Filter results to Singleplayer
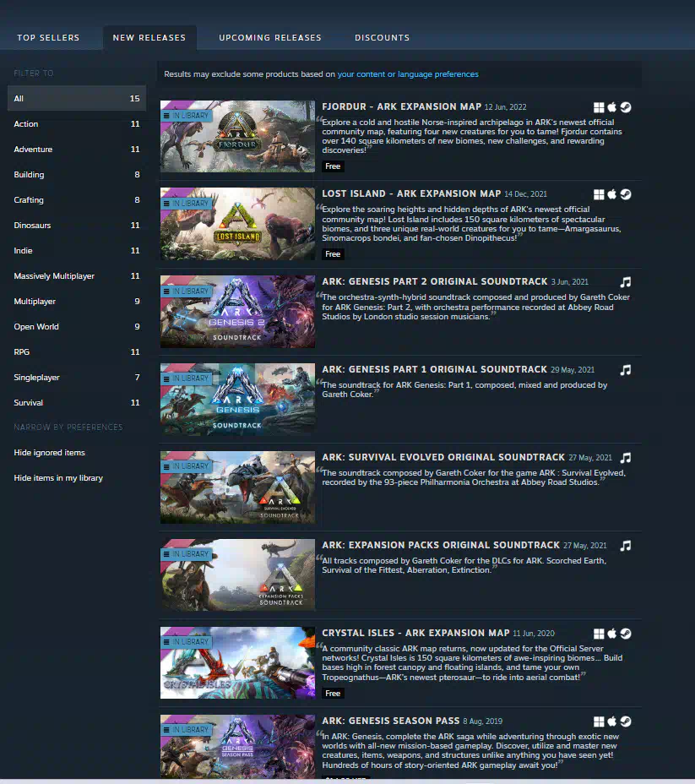The width and height of the screenshot is (695, 784). (77, 378)
